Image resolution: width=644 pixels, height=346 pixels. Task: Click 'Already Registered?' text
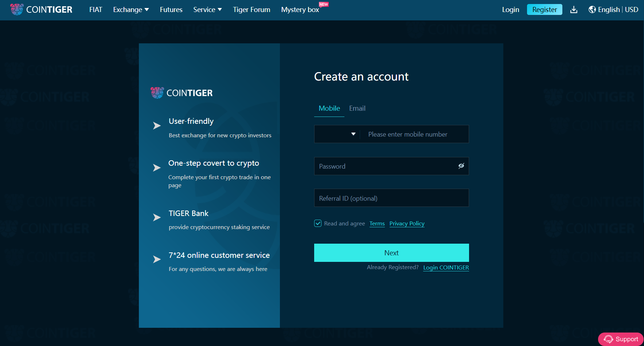(393, 267)
